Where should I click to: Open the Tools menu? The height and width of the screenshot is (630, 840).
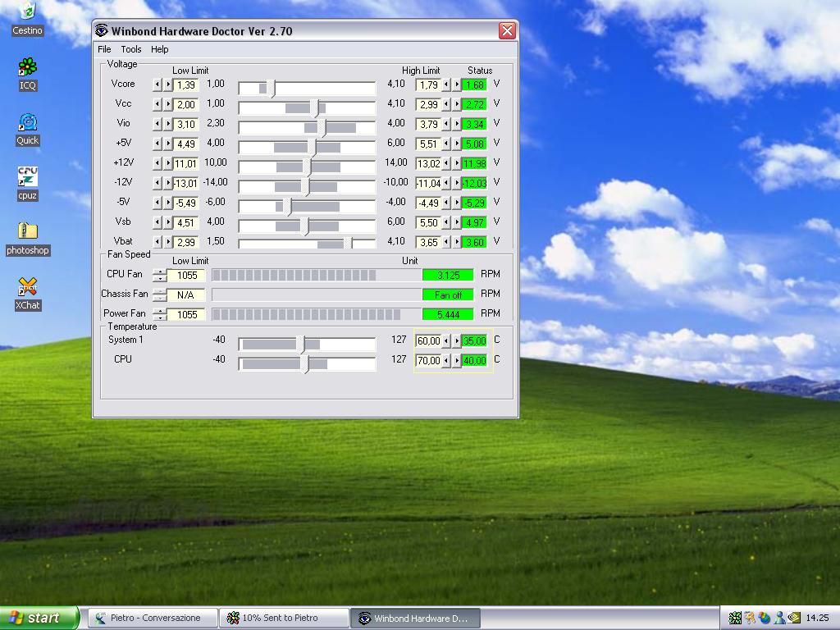coord(130,49)
